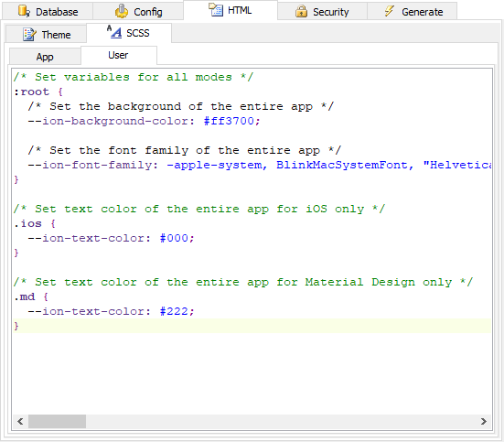Viewport: 504px width, 442px height.
Task: Click the horizontal scrollbar thumb
Action: point(58,422)
